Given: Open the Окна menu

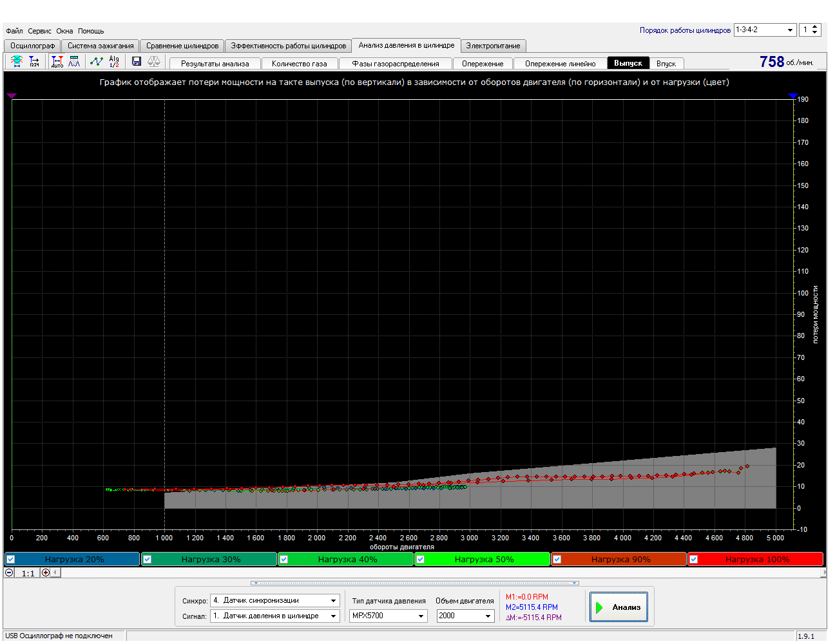Looking at the screenshot, I should tap(64, 31).
